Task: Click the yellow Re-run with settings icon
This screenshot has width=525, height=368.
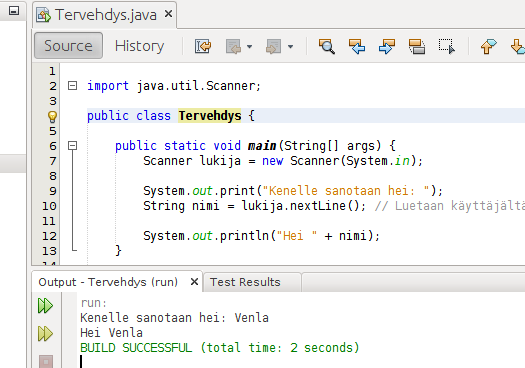Action: [45, 334]
